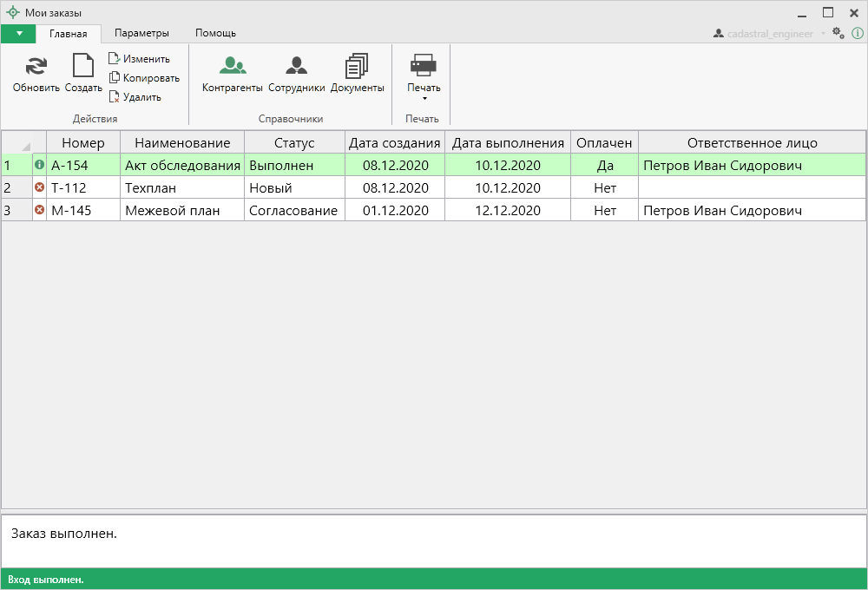868x590 pixels.
Task: Click Копировать to copy the order
Action: 143,78
